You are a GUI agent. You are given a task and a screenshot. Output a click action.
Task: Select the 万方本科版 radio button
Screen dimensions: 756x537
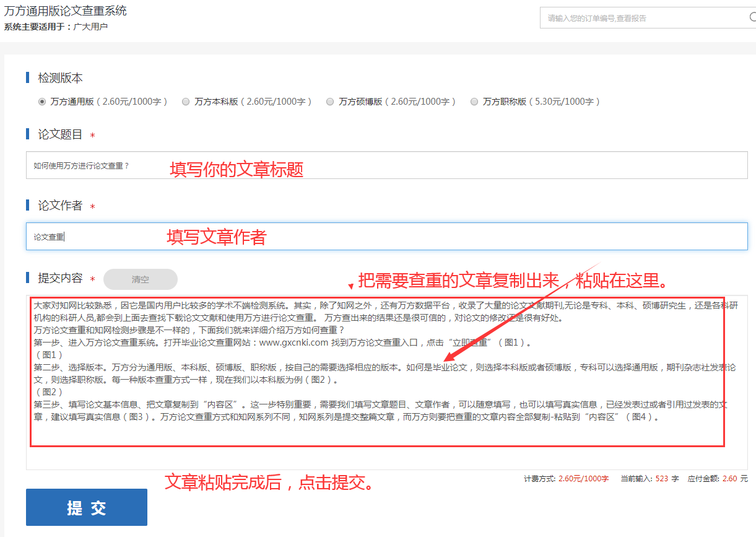[186, 102]
